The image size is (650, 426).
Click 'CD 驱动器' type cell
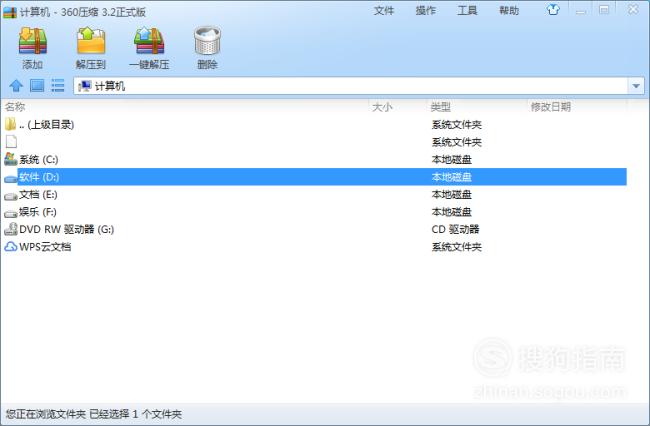click(455, 229)
